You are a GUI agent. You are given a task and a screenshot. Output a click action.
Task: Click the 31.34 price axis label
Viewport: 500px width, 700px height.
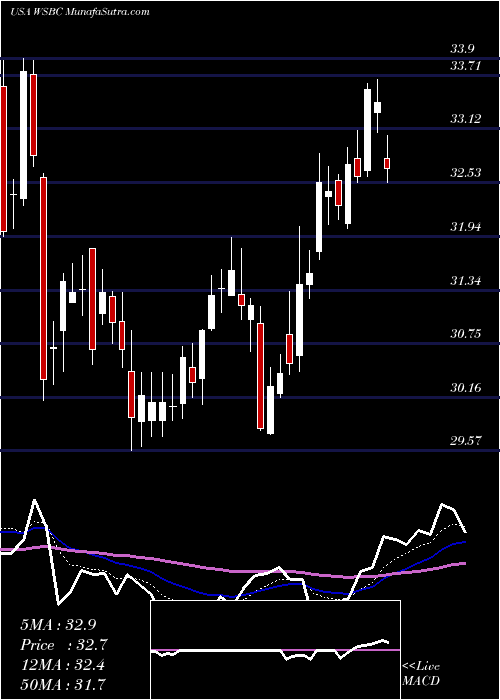(466, 281)
